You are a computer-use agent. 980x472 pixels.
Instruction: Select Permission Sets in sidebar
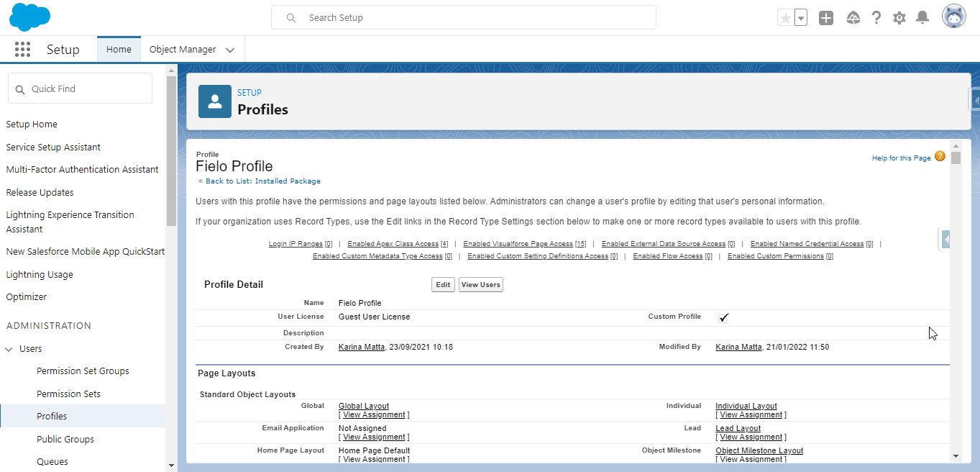click(x=68, y=394)
